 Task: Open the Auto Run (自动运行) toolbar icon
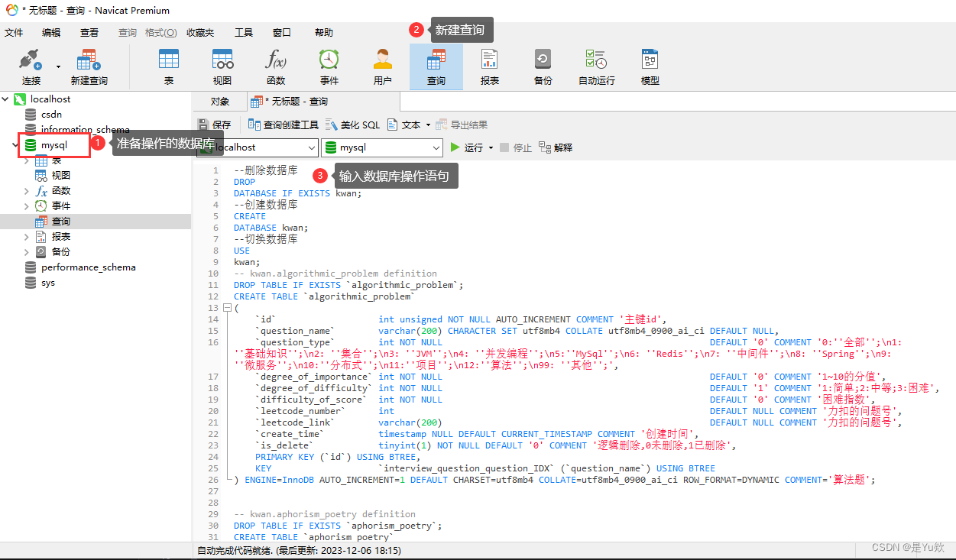597,67
